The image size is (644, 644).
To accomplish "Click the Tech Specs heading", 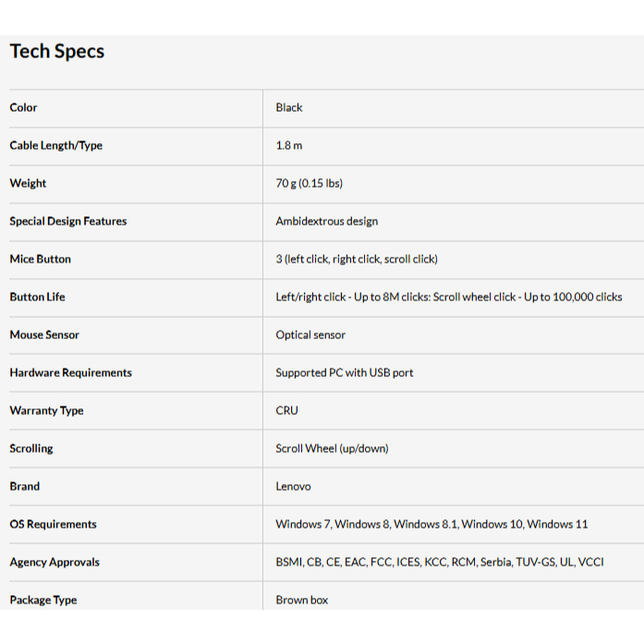I will tap(57, 52).
